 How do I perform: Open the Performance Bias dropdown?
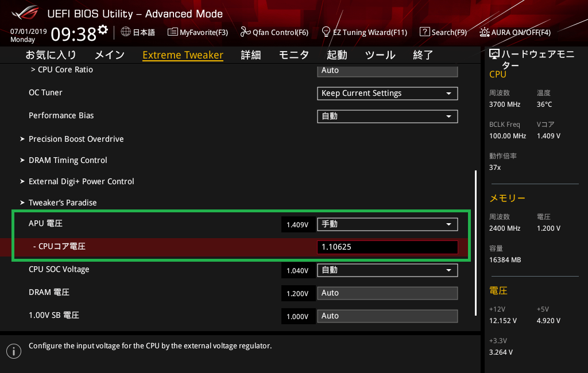point(388,116)
